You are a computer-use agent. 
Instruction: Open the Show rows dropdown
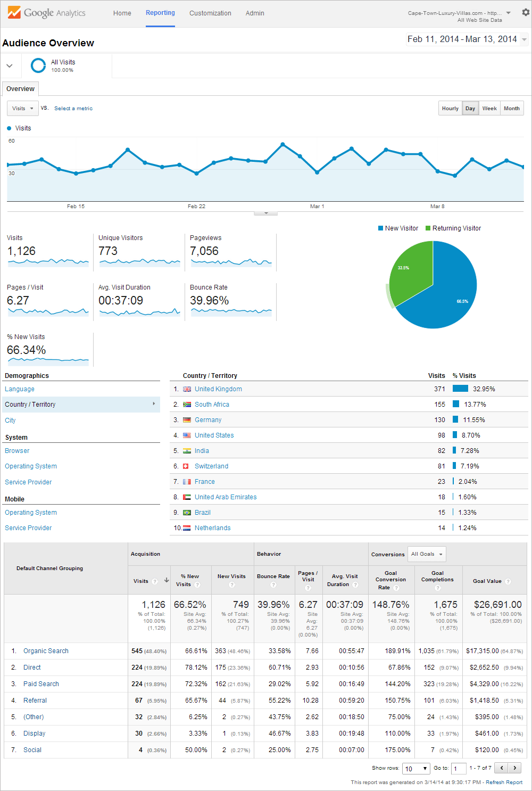pyautogui.click(x=416, y=769)
